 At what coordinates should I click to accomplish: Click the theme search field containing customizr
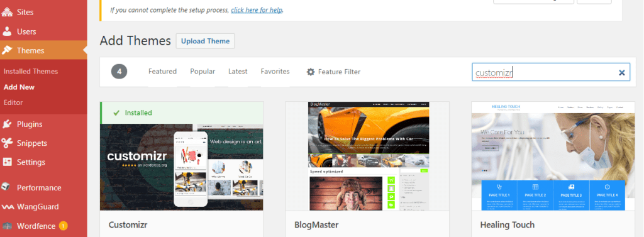pos(551,72)
